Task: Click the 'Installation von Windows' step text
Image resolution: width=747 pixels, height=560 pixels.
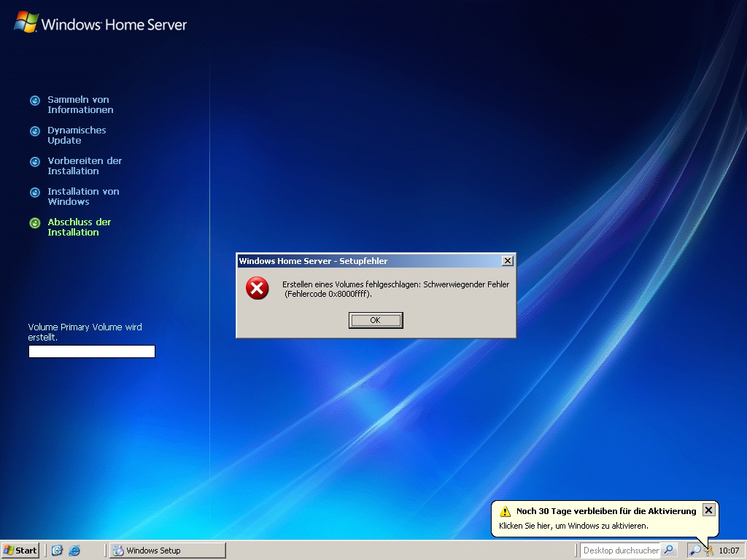Action: [83, 196]
